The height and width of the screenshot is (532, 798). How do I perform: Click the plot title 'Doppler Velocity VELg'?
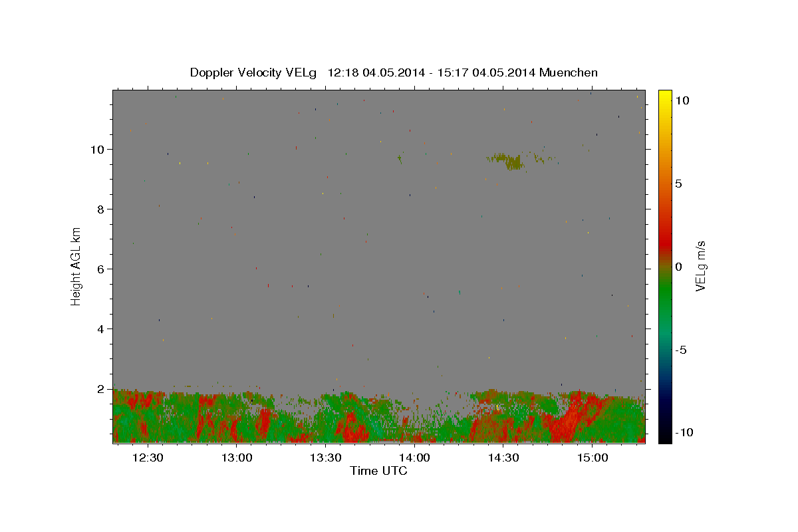pyautogui.click(x=253, y=72)
